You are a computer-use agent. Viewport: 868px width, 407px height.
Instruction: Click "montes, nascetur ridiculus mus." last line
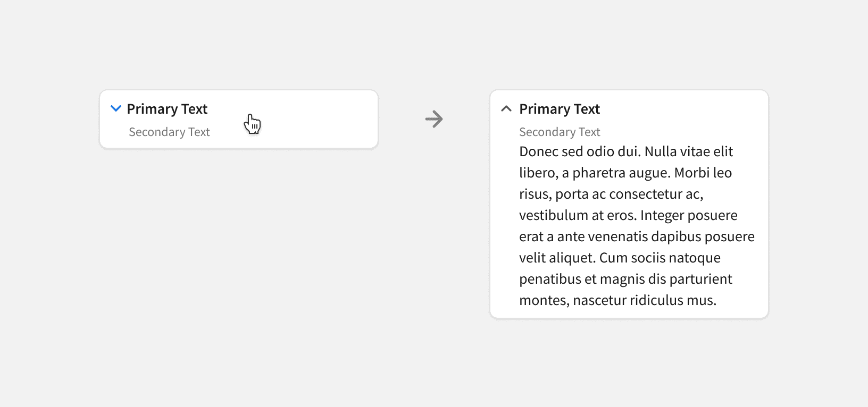617,301
